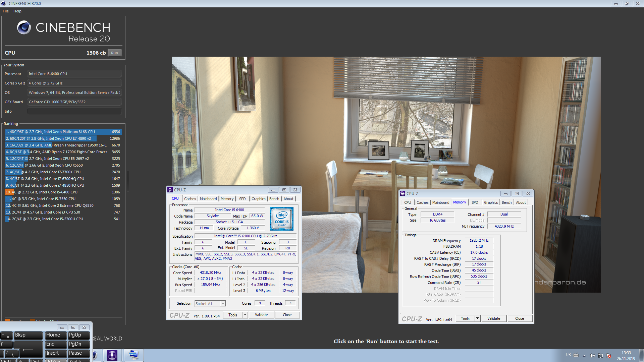Image resolution: width=644 pixels, height=362 pixels.
Task: Switch to Bench tab in left CPU-Z
Action: (274, 199)
